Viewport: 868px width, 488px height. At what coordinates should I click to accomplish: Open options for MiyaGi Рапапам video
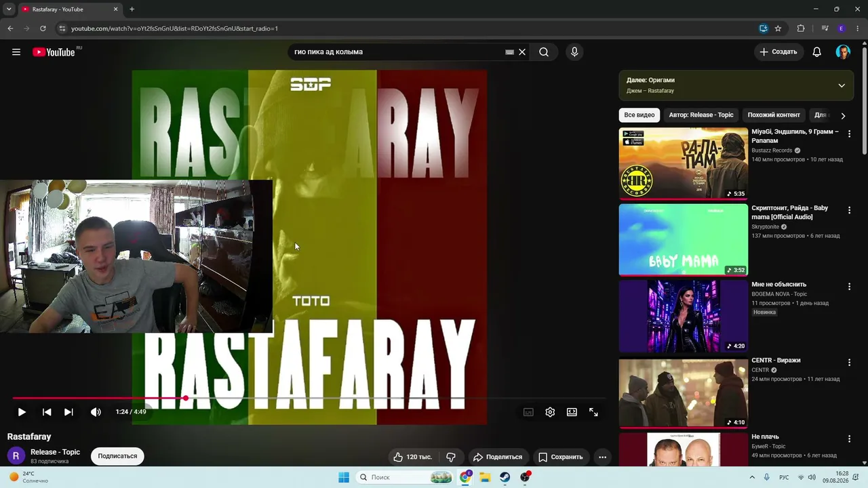pos(849,134)
